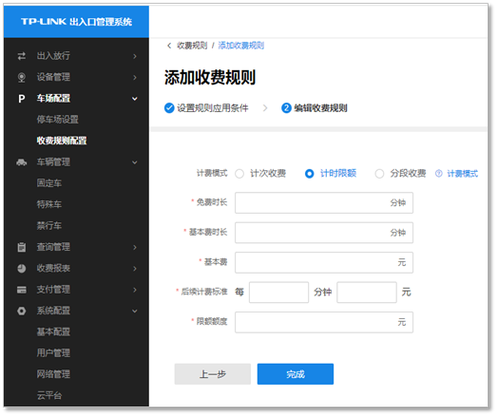Open 停车场设置 in the sidebar

coord(58,120)
